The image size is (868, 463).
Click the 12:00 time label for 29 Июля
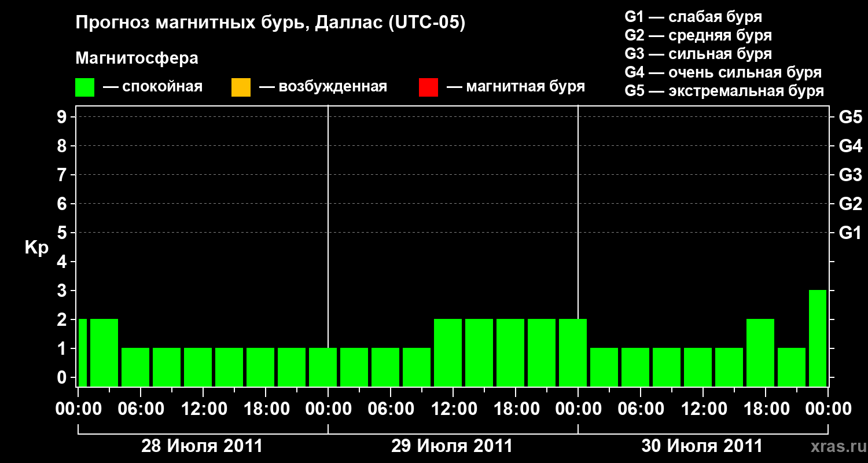[453, 409]
